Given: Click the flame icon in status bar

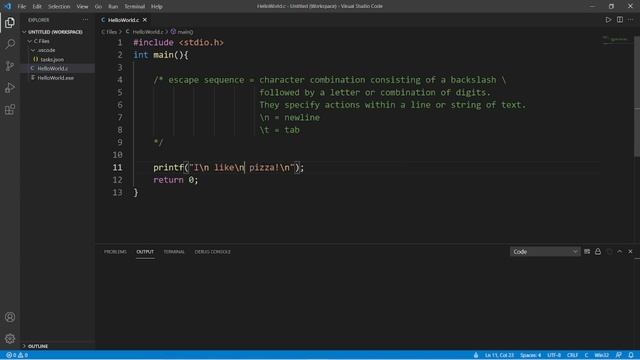Looking at the screenshot, I should tap(476, 355).
